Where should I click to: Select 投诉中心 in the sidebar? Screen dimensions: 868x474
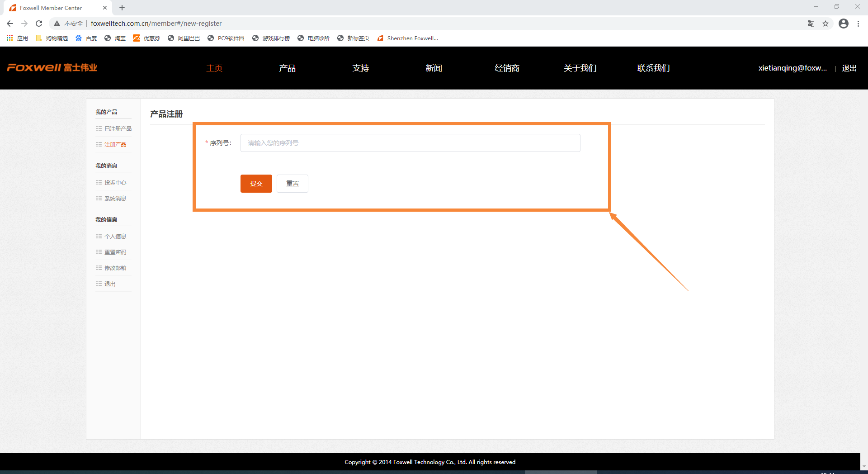pos(115,183)
